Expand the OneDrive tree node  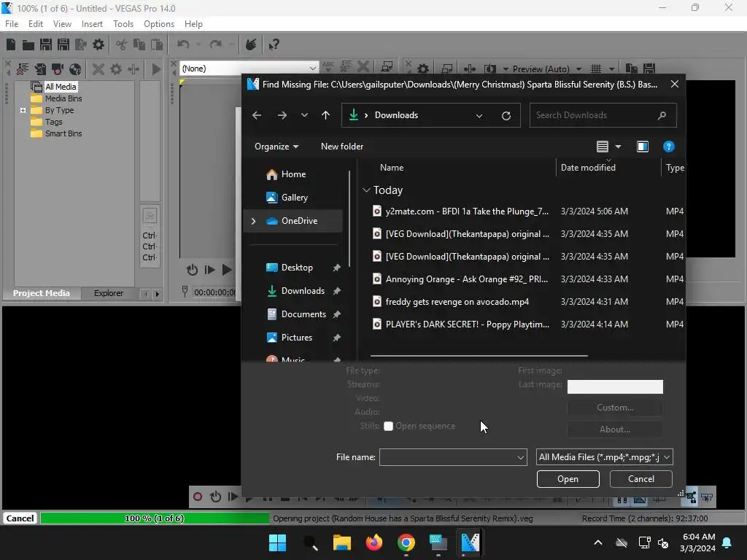tap(253, 221)
